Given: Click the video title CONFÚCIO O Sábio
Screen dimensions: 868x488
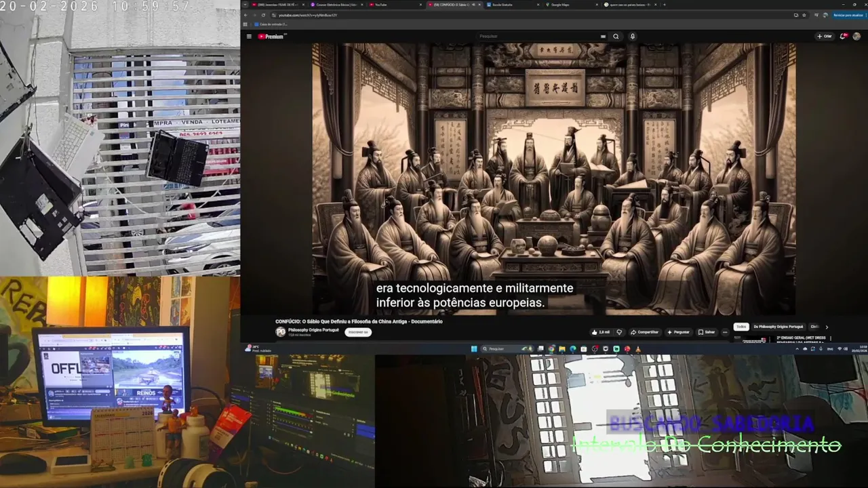Looking at the screenshot, I should coord(359,321).
